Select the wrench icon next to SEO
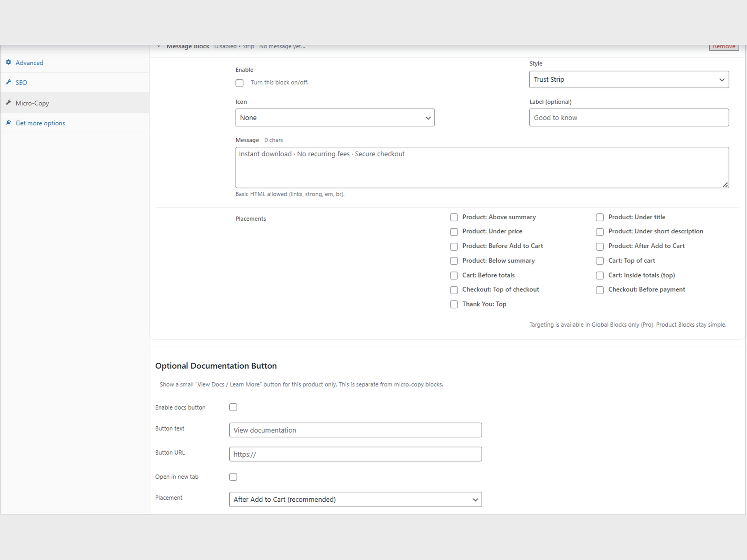The width and height of the screenshot is (747, 560). [8, 82]
